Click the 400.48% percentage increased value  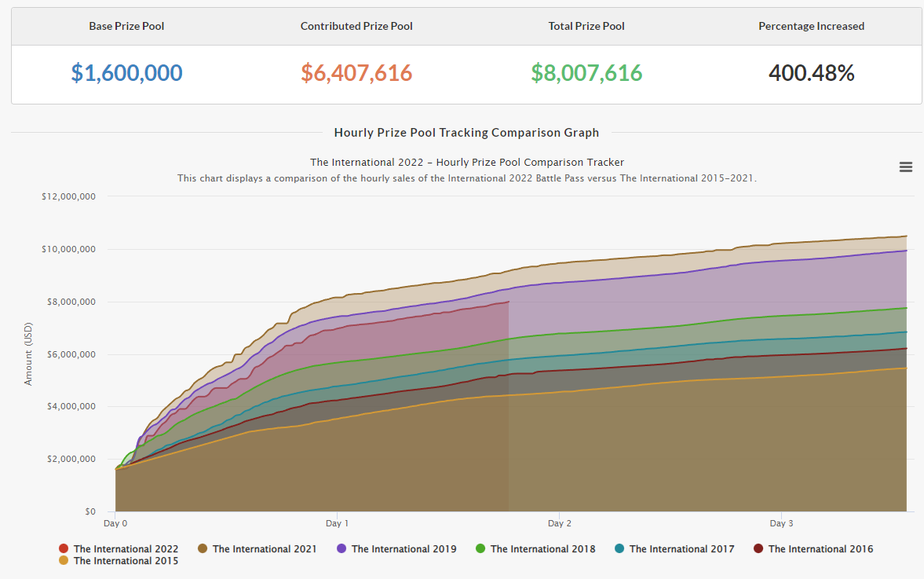tap(811, 73)
